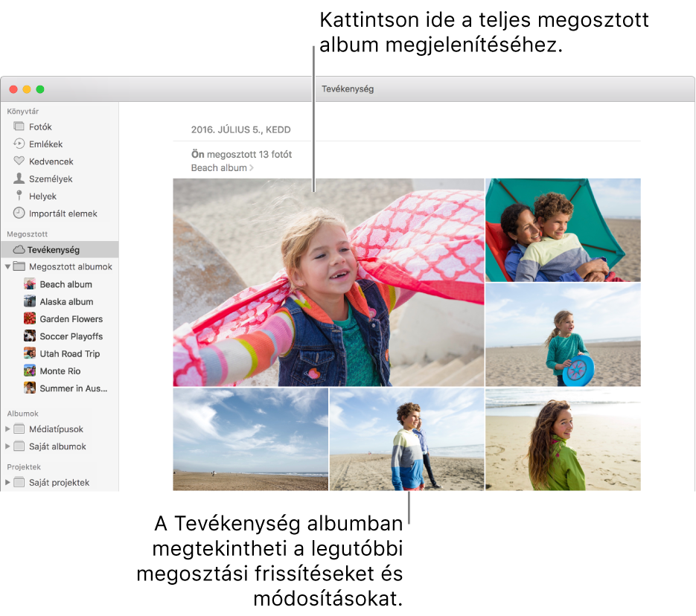This screenshot has height=616, width=696.
Task: Open Személyek people icon
Action: point(19,179)
